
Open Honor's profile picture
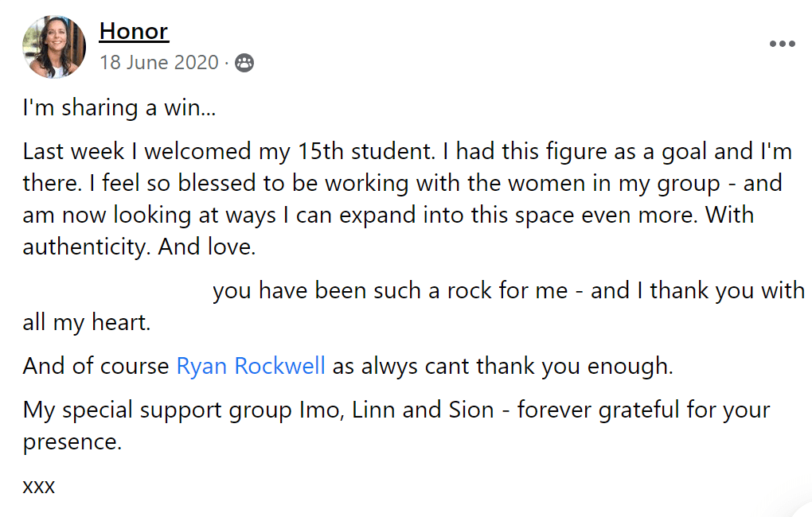[54, 47]
